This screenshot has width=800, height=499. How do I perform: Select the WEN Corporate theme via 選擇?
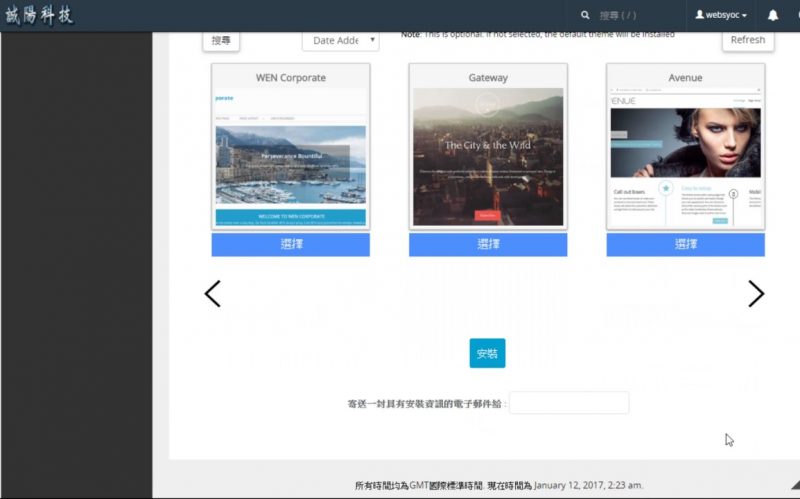point(290,245)
